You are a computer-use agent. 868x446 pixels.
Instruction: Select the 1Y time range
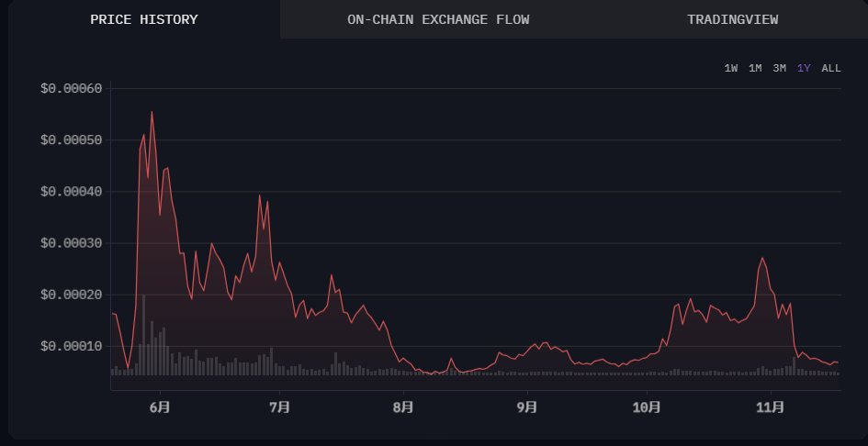click(x=804, y=68)
